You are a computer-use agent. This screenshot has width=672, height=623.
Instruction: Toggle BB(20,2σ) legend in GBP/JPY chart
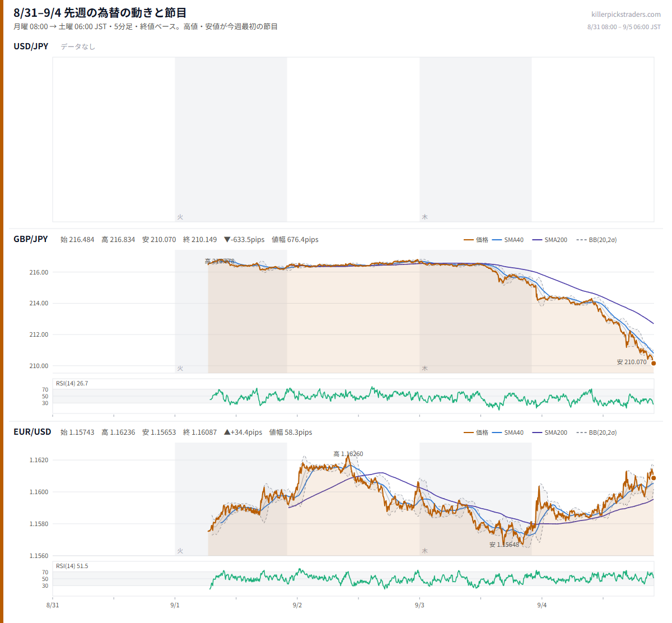pos(596,240)
